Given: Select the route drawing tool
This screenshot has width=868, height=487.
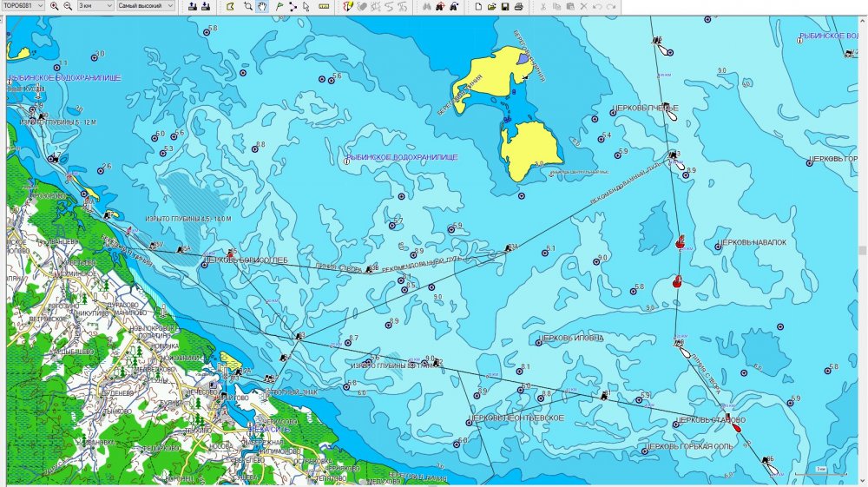Looking at the screenshot, I should point(293,6).
